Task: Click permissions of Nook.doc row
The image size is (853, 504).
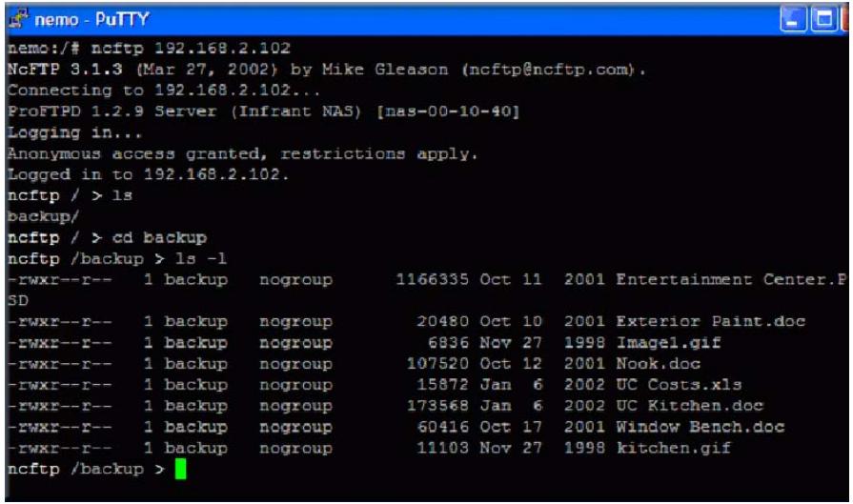Action: point(60,364)
